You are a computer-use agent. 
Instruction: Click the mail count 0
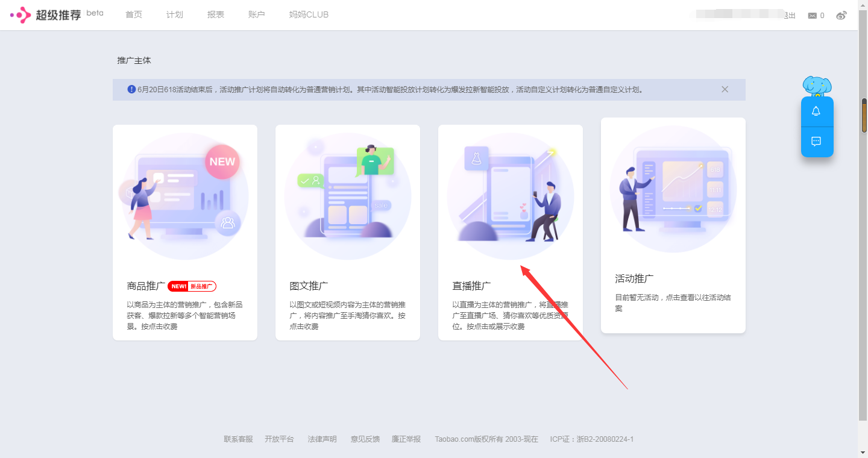pos(822,16)
